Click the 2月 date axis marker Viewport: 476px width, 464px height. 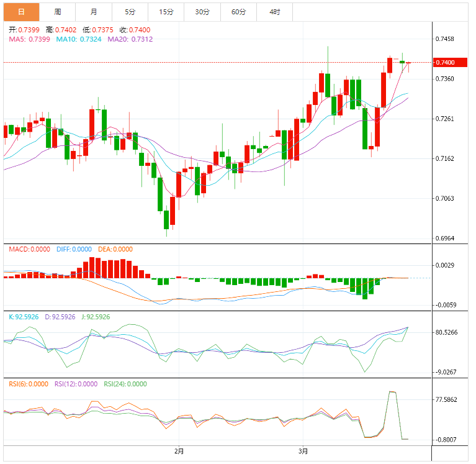tap(179, 450)
